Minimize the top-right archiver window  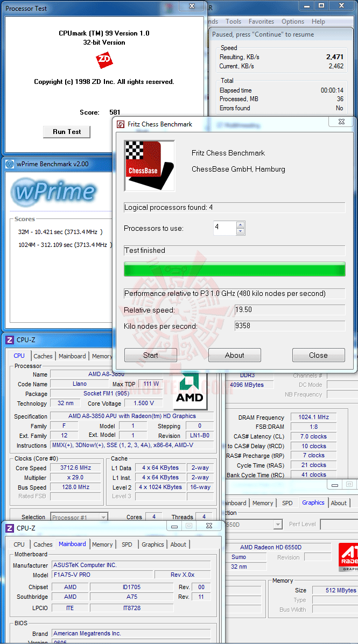(307, 5)
